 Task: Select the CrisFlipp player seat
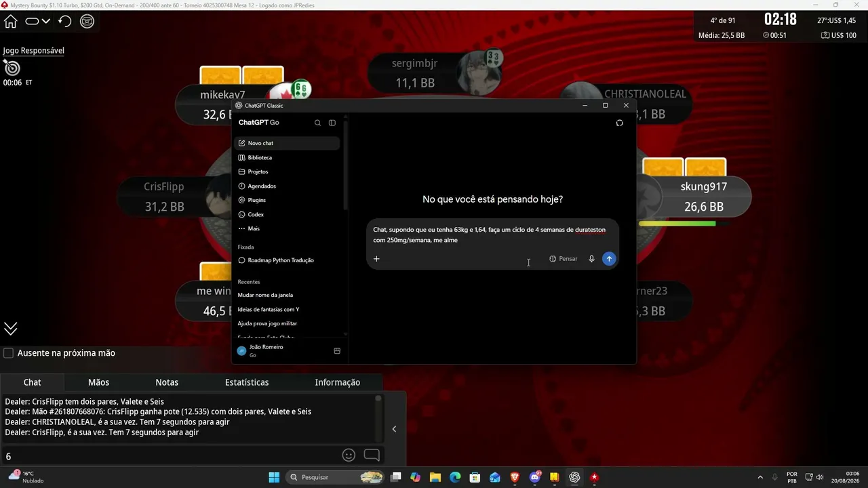pos(165,197)
